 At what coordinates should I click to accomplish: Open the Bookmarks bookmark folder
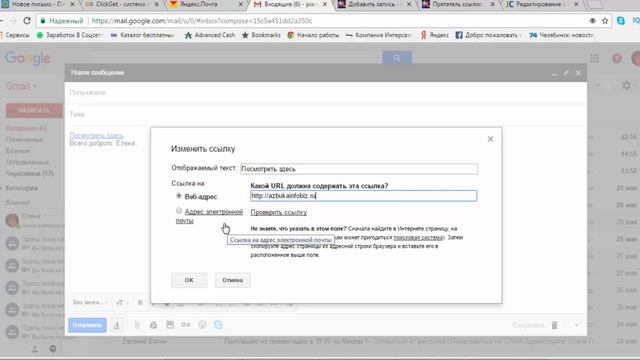click(261, 35)
